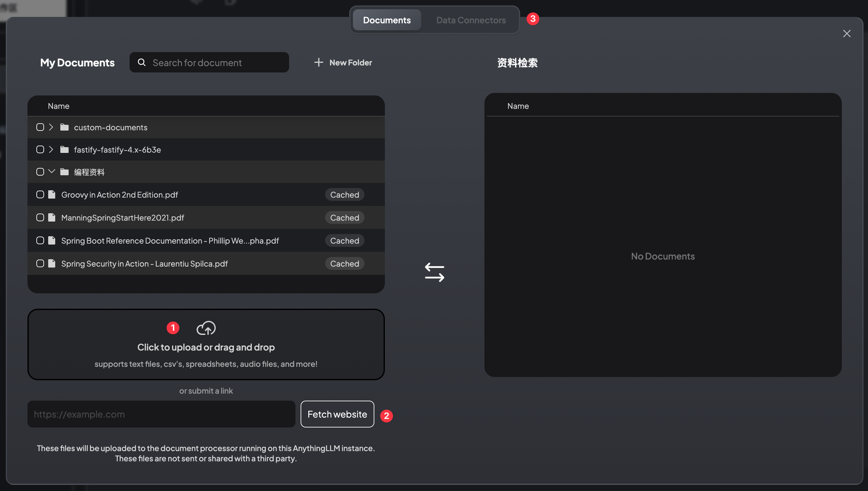The image size is (868, 491).
Task: Click the Fetch website button
Action: 337,414
